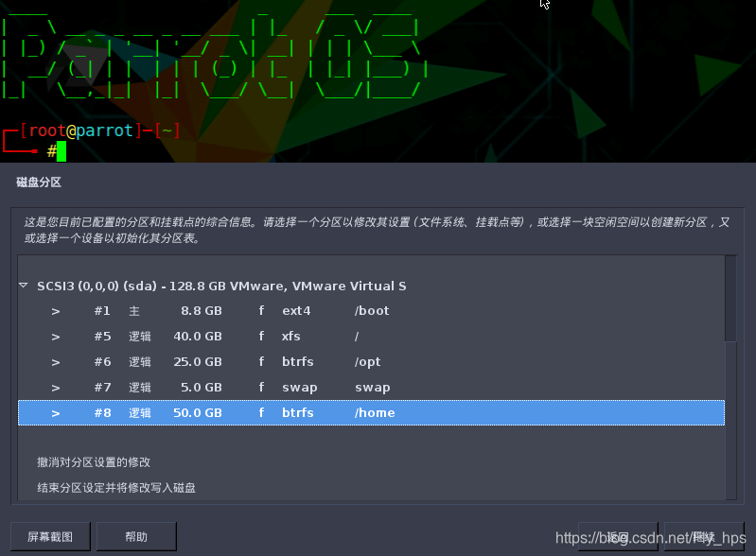The image size is (756, 556).
Task: Click the 8.8 GB size of partition #1
Action: [x=201, y=311]
